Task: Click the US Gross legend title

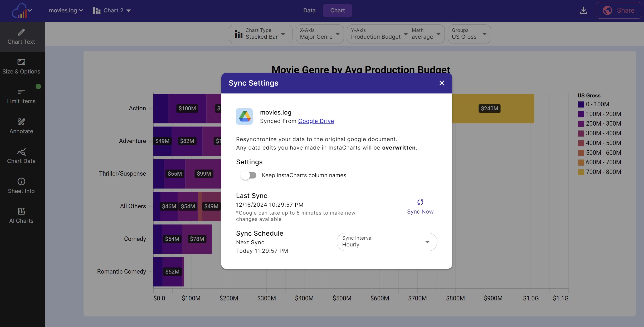Action: click(x=589, y=96)
